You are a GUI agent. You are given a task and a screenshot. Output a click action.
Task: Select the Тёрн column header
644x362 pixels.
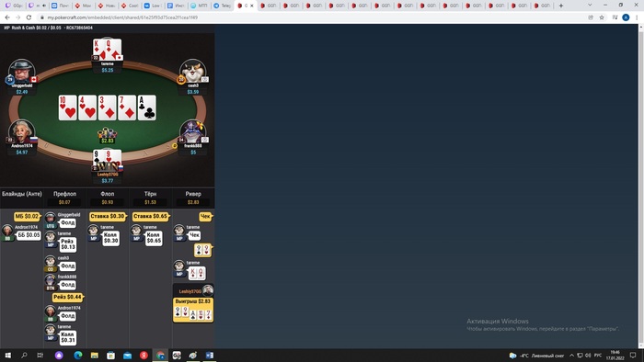pos(150,194)
